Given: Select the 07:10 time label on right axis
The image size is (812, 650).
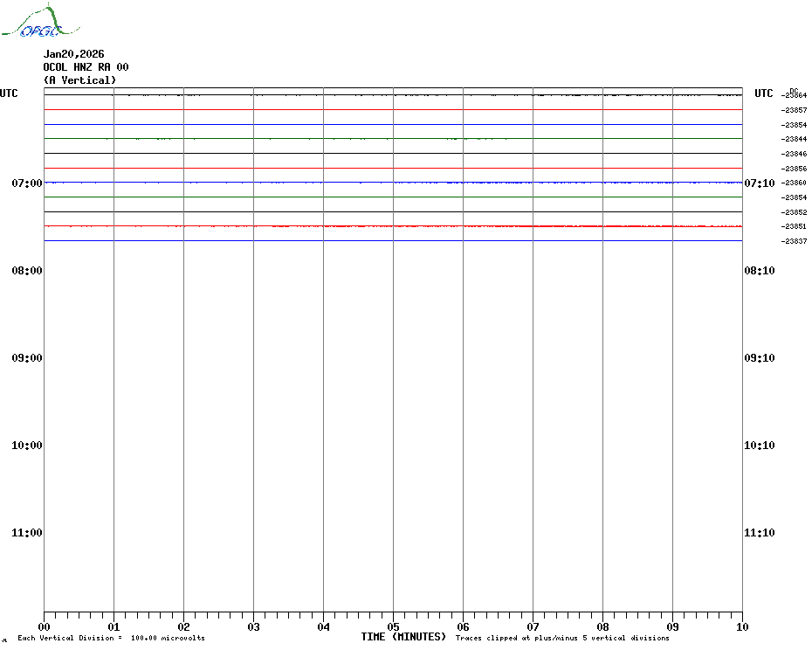Looking at the screenshot, I should point(759,183).
